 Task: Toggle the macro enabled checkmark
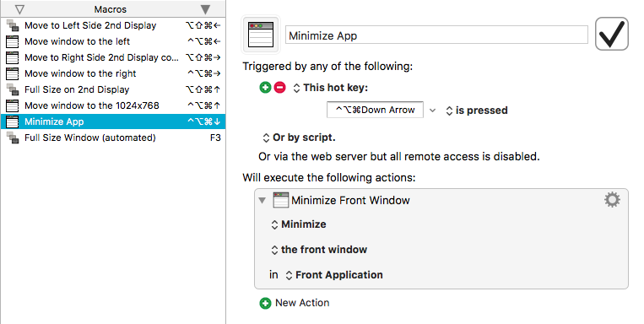pyautogui.click(x=612, y=34)
